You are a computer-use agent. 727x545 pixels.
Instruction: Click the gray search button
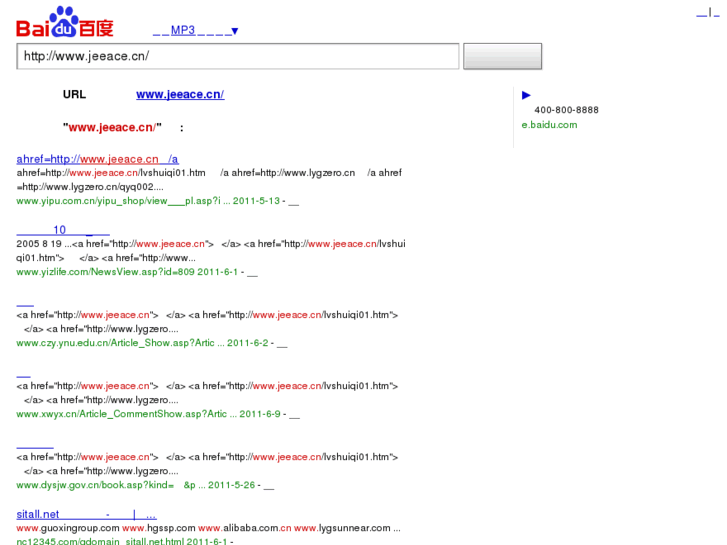[503, 56]
